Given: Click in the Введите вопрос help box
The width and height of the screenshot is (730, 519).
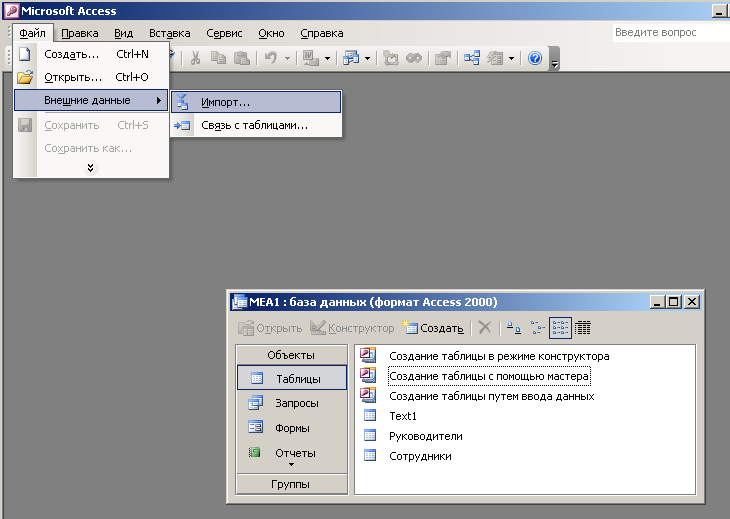Looking at the screenshot, I should click(x=670, y=33).
